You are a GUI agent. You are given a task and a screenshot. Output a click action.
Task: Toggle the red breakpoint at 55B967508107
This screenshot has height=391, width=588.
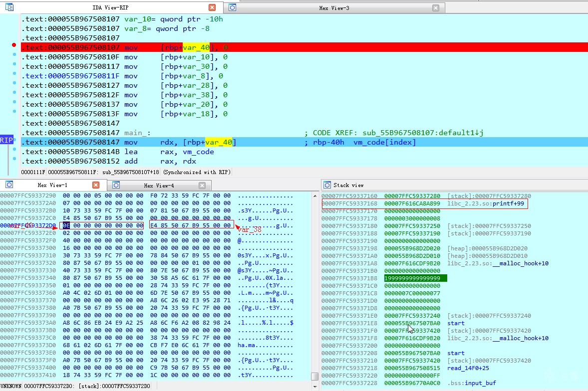14,45
